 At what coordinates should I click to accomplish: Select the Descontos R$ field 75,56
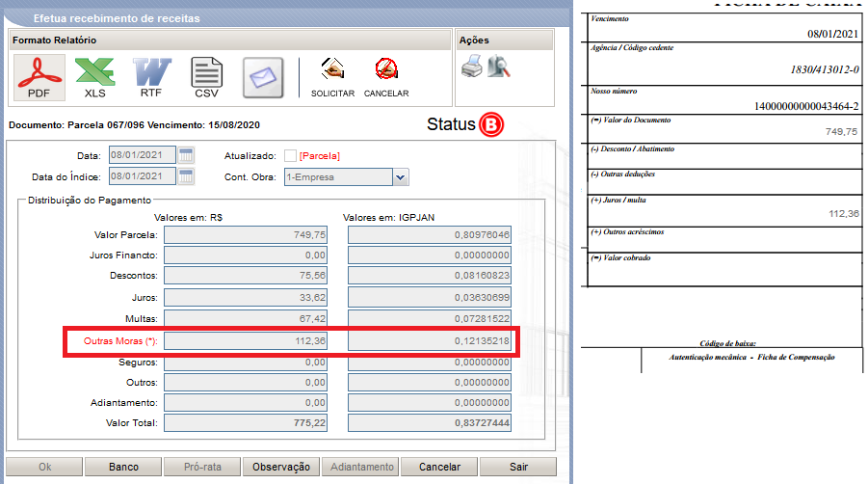[246, 275]
